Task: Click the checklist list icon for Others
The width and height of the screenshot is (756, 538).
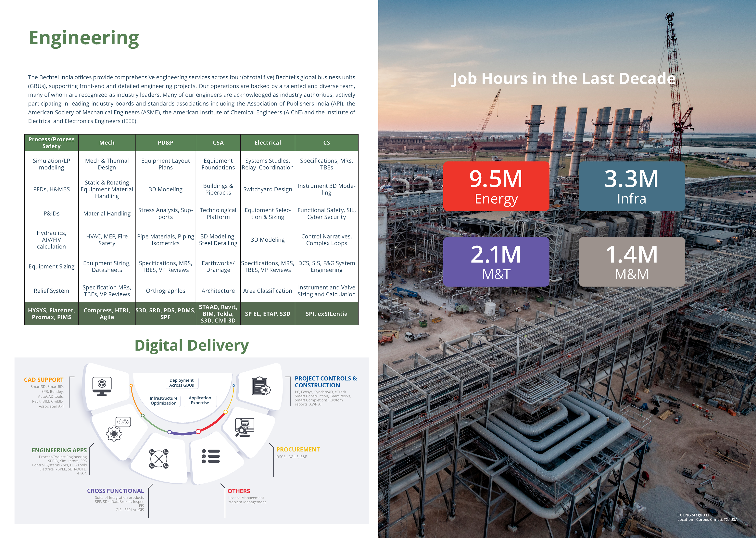Action: [x=211, y=456]
